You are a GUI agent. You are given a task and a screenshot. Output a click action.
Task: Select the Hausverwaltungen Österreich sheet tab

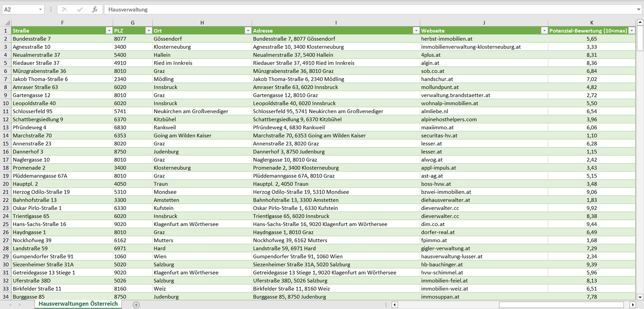coord(78,303)
